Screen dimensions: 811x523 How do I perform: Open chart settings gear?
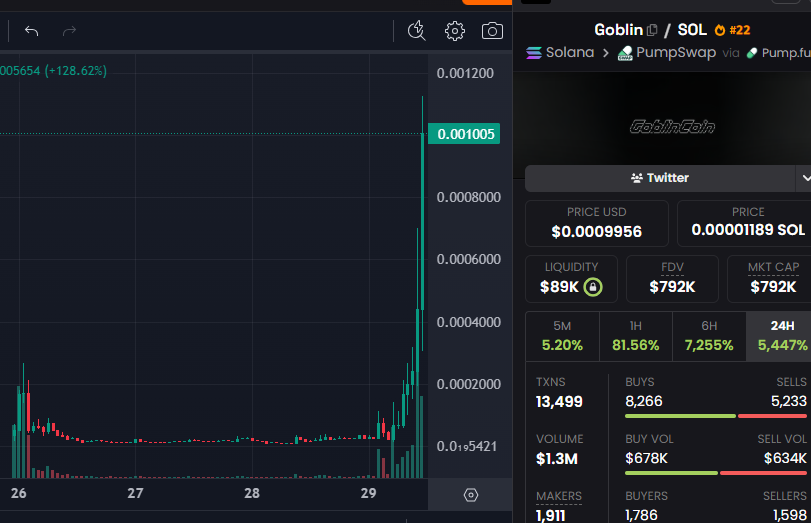click(455, 31)
